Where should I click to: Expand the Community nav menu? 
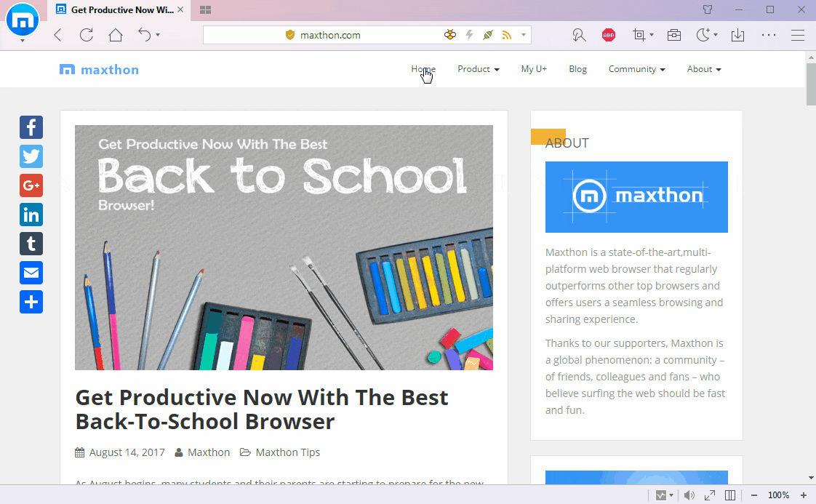(637, 68)
